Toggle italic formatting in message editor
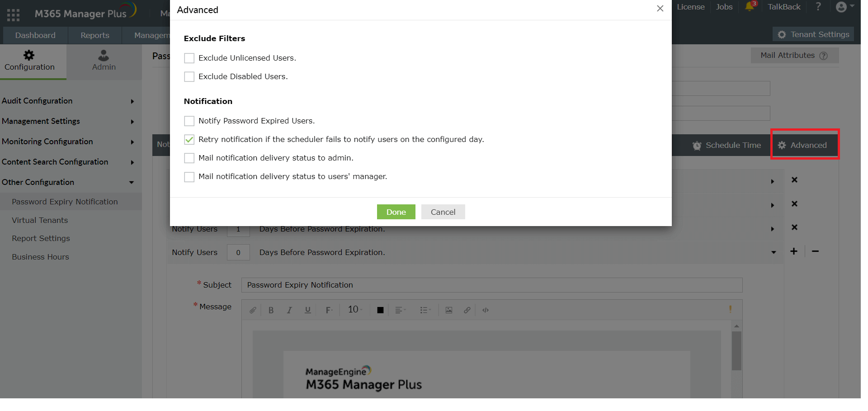The image size is (868, 411). pos(289,310)
